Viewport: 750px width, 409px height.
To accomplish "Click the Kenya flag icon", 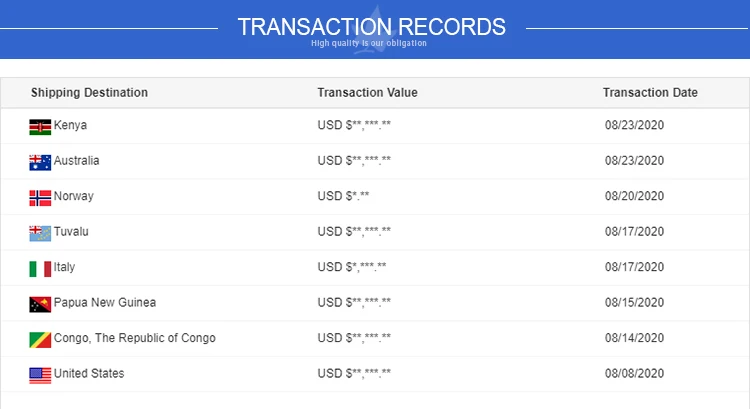I will 40,126.
